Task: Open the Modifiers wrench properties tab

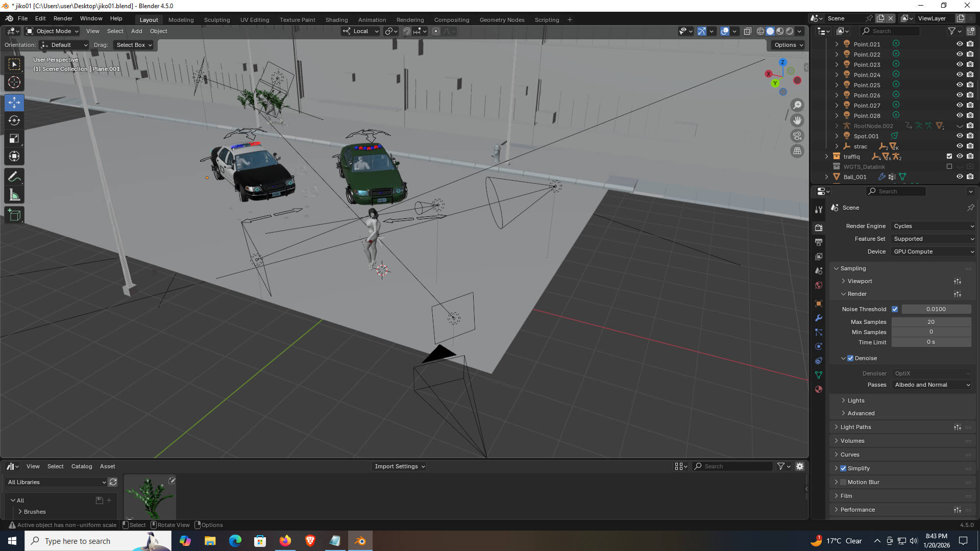Action: 819,318
